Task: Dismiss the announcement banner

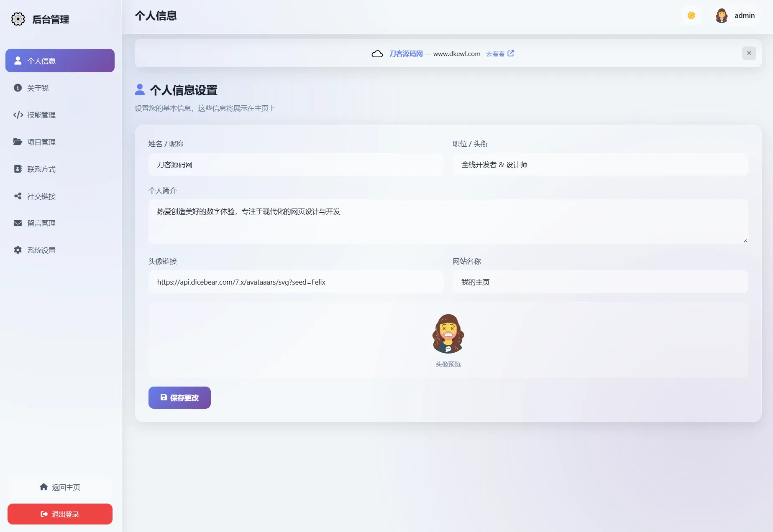Action: [749, 53]
